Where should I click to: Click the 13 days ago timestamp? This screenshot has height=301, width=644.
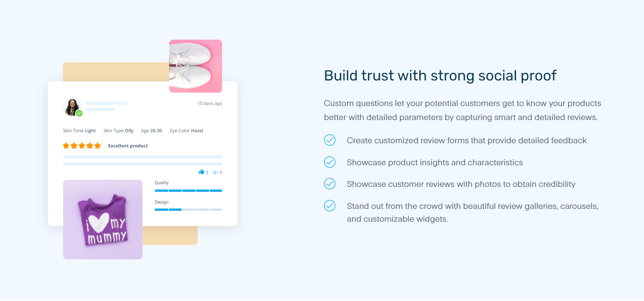pos(210,103)
